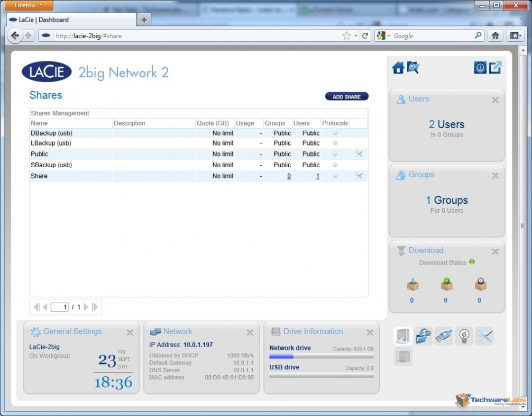The width and height of the screenshot is (532, 416).
Task: Reload the page in Firefox
Action: [x=365, y=35]
